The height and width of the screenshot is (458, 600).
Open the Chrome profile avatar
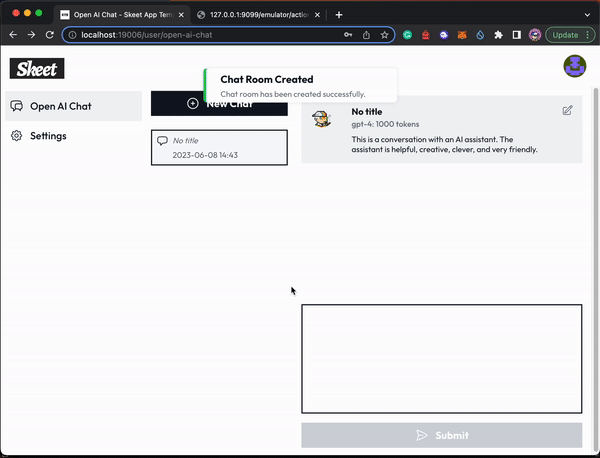click(535, 35)
